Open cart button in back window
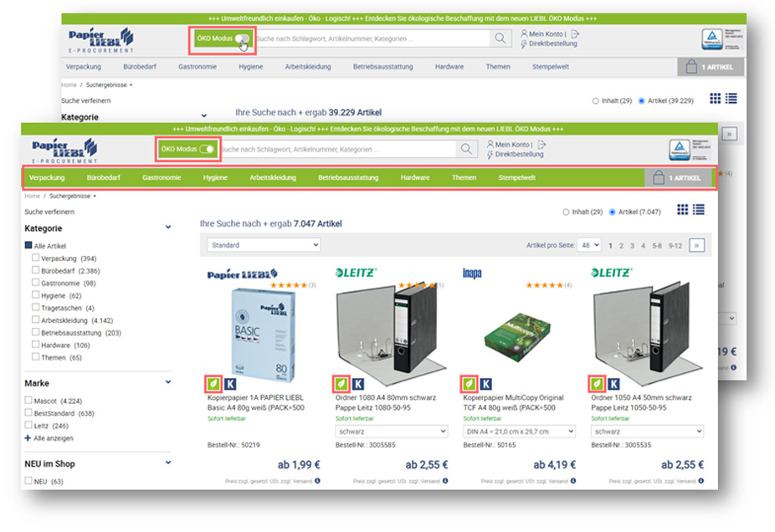The height and width of the screenshot is (532, 775). [711, 67]
